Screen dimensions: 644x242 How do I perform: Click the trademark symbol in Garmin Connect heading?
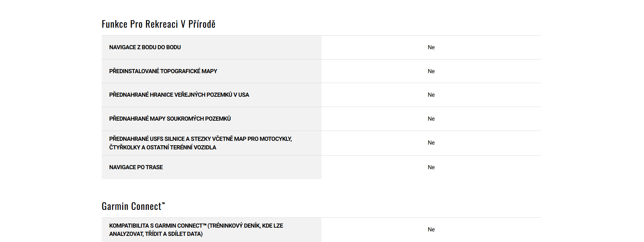[163, 203]
